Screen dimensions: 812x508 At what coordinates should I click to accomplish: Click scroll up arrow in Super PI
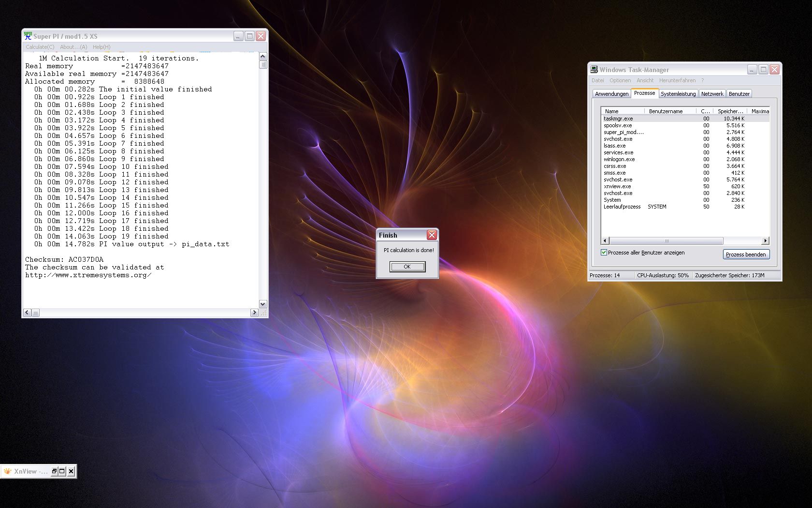pos(263,57)
